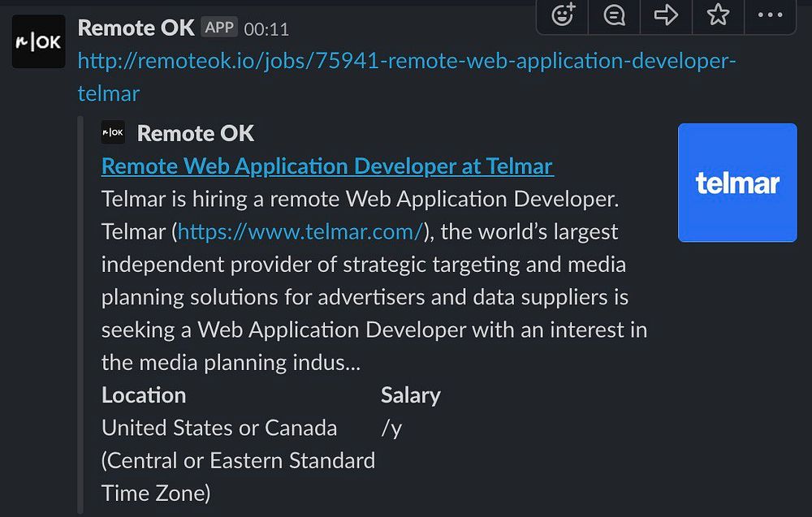Click the APP badge next to Remote OK
The image size is (812, 517).
[219, 28]
